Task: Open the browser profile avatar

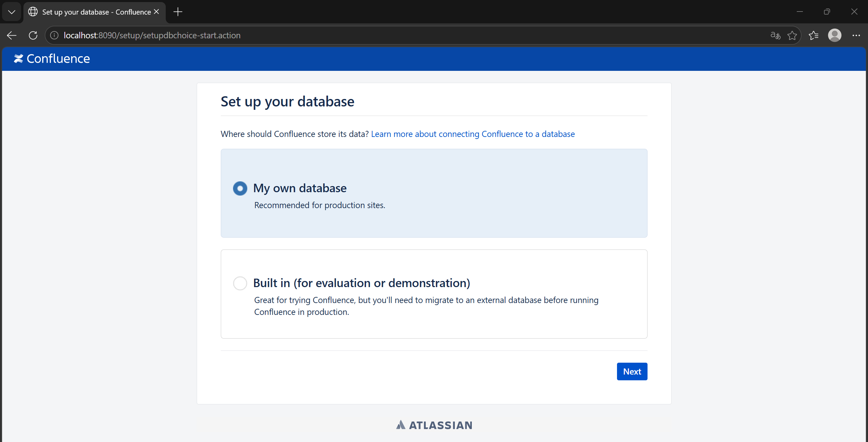Action: click(x=835, y=35)
